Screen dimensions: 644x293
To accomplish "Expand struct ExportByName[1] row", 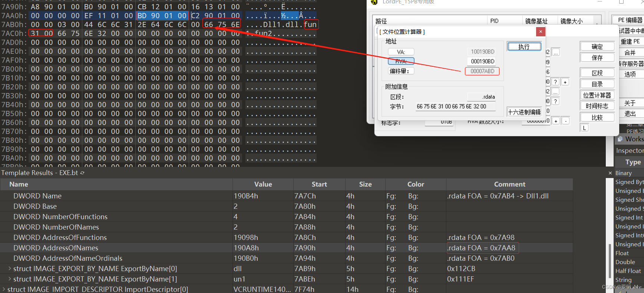I will [10, 279].
